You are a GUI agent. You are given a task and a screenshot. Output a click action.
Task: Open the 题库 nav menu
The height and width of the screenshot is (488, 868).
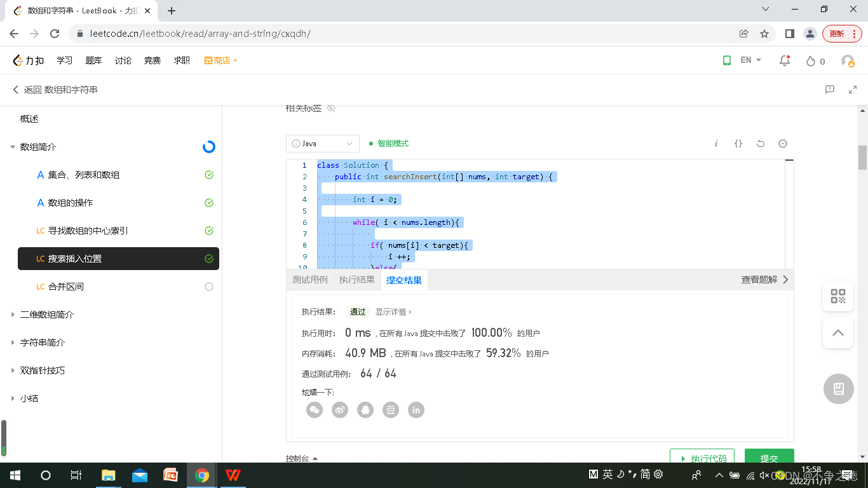[93, 60]
